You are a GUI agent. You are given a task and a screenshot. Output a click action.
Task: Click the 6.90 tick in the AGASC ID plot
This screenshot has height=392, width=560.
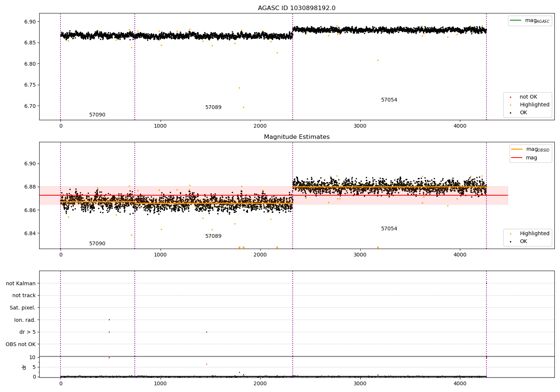pyautogui.click(x=29, y=22)
